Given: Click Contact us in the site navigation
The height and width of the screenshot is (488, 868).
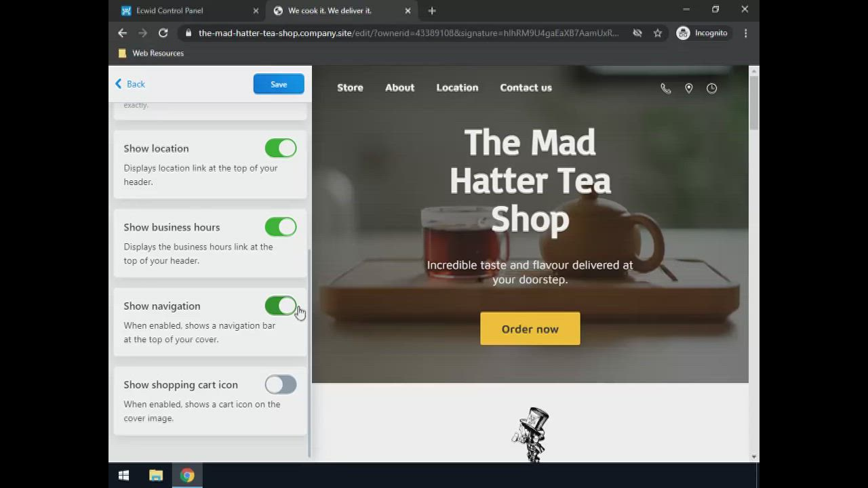Looking at the screenshot, I should click(x=526, y=87).
